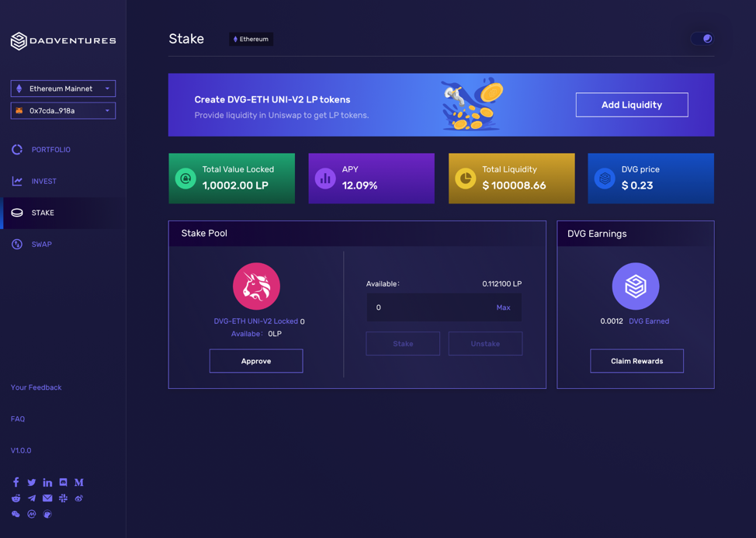
Task: Click the DVG Earnings token icon
Action: pyautogui.click(x=636, y=286)
